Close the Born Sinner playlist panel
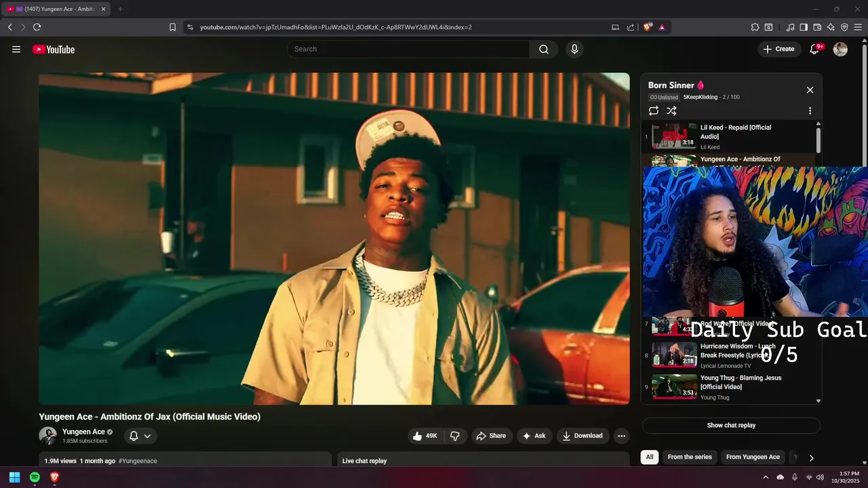Image resolution: width=868 pixels, height=488 pixels. (810, 89)
